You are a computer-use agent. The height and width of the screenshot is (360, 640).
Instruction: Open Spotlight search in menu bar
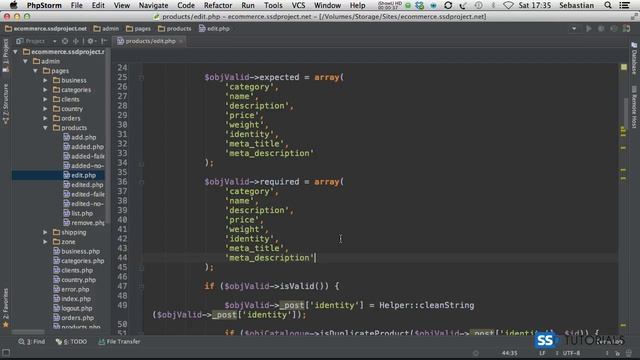tap(608, 5)
